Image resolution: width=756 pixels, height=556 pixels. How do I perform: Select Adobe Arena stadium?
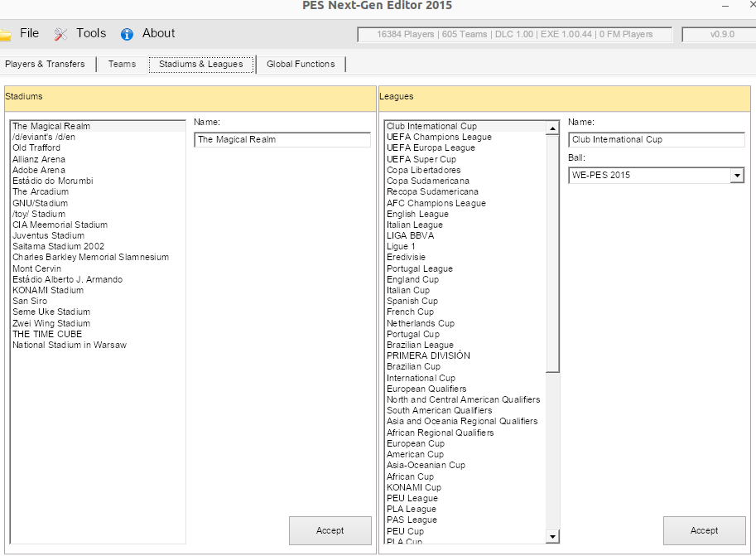click(x=98, y=170)
